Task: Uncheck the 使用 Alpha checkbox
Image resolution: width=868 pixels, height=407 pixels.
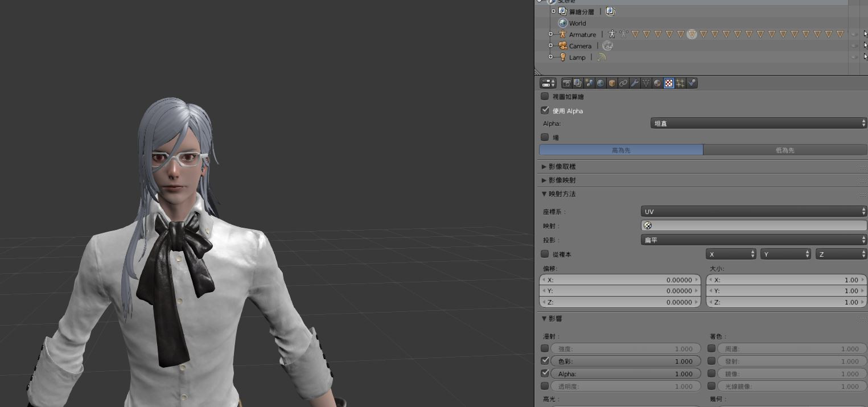Action: (545, 110)
